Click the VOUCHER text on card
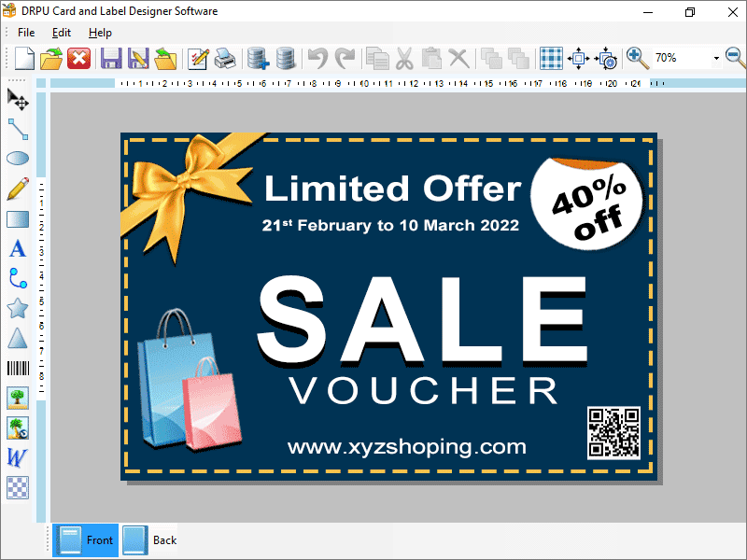Viewport: 747px width, 560px height. 423,391
